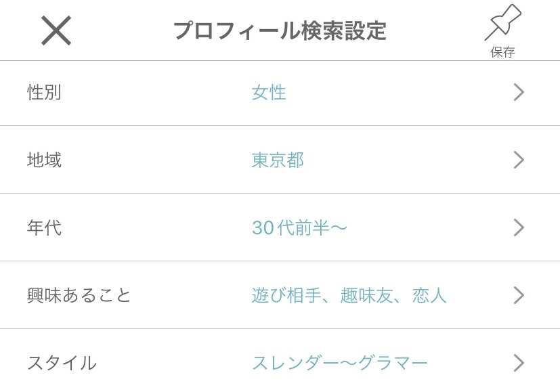Screen dimensions: 560x392
Task: Change the 女性 gender value
Action: pyautogui.click(x=269, y=93)
